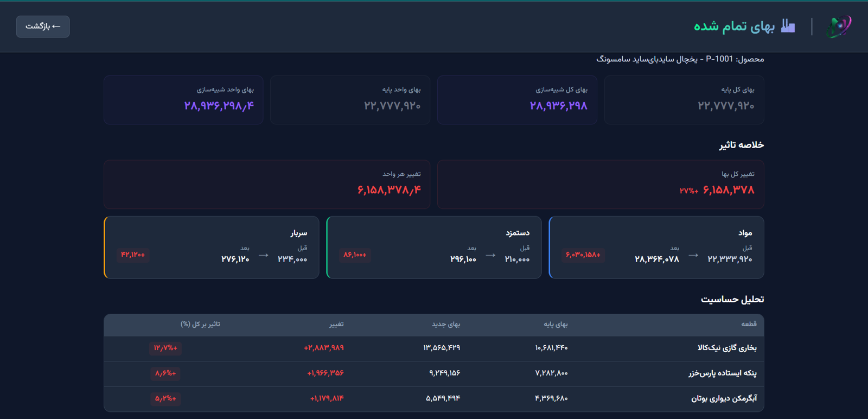
Task: Click the +۵٫۲% impact badge
Action: [x=165, y=399]
